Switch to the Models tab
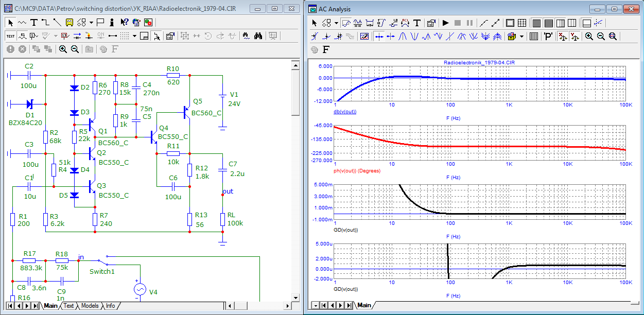644x315 pixels. tap(90, 306)
